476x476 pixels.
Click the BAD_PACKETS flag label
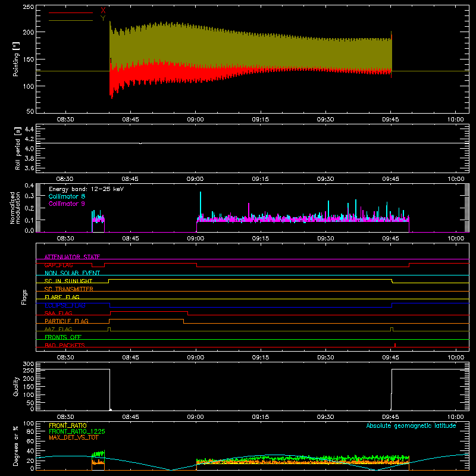point(65,345)
